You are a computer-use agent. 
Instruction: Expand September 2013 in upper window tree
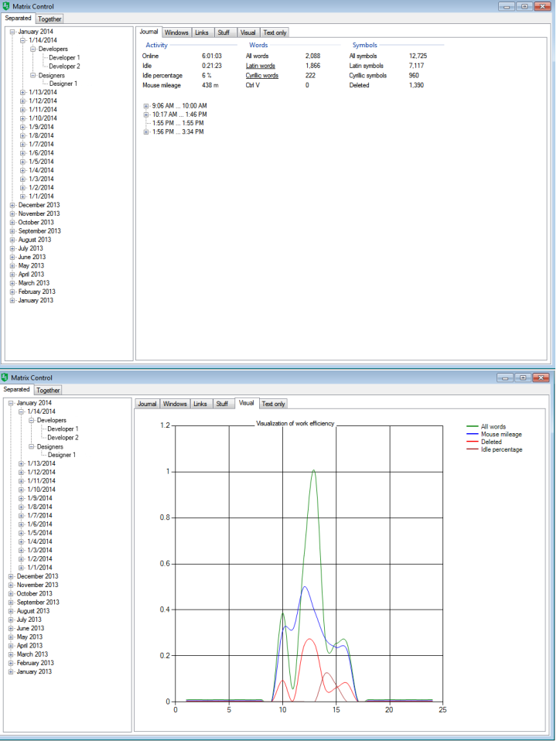click(x=12, y=231)
